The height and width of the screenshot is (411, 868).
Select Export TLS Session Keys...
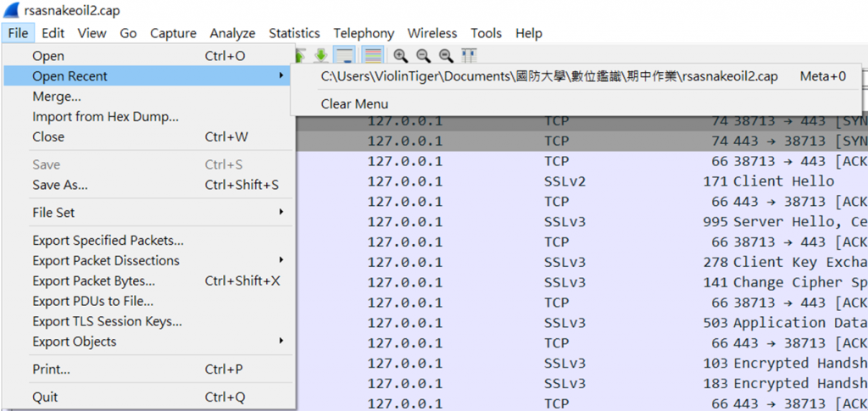[x=147, y=321]
